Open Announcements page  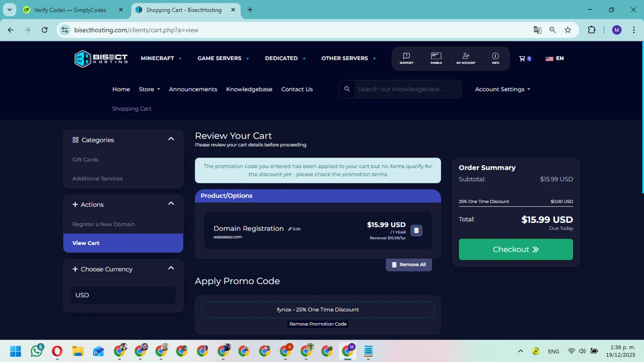pyautogui.click(x=193, y=89)
